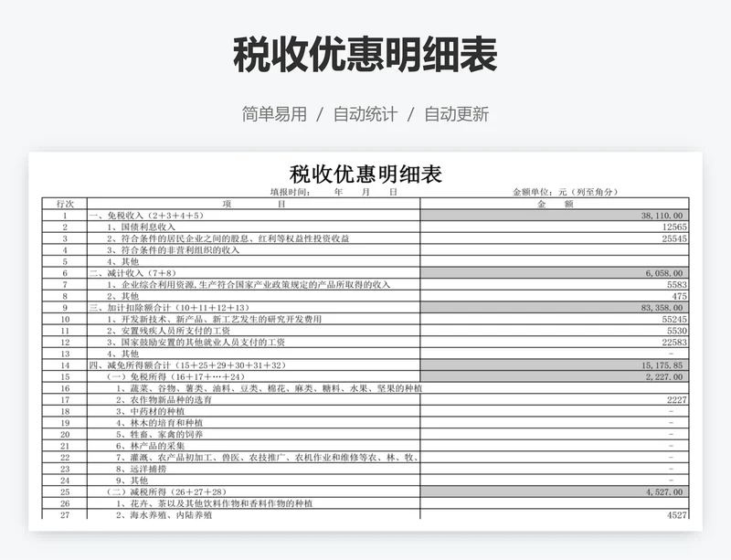Select the 金额 column header

click(x=555, y=204)
